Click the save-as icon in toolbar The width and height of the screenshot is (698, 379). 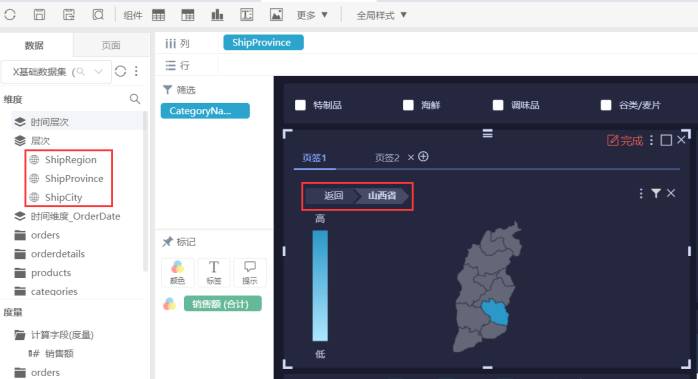(x=69, y=15)
